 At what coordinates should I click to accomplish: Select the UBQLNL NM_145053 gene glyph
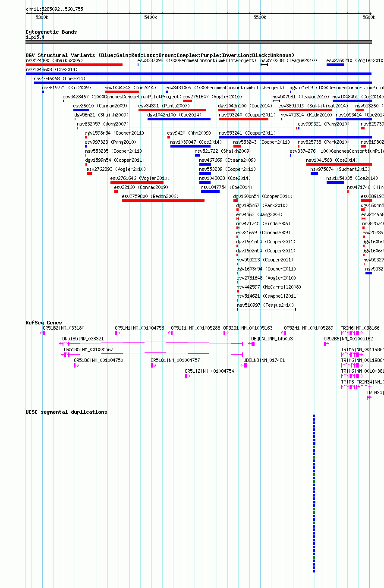pos(252,344)
